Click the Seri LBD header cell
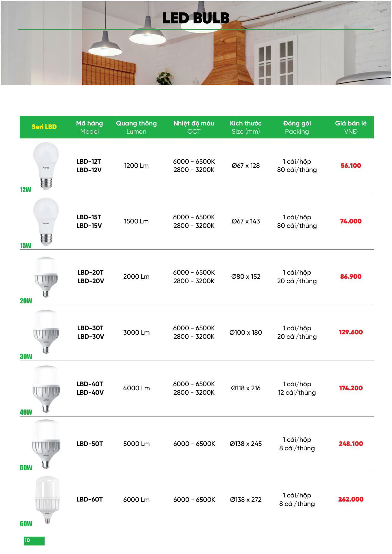Viewport: 392px width, 554px height. (x=44, y=127)
